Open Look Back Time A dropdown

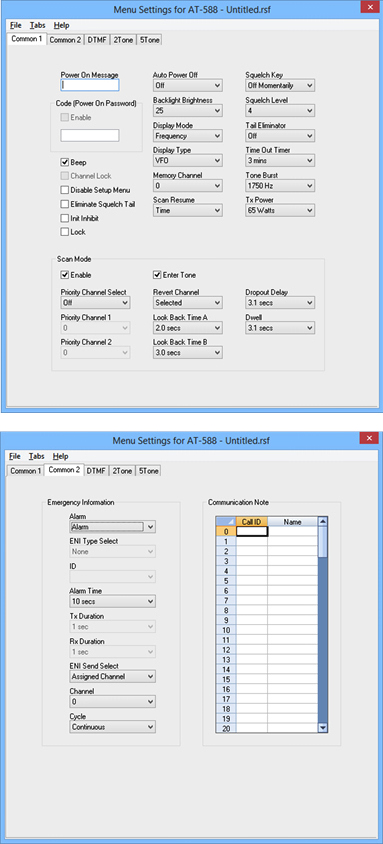click(187, 328)
